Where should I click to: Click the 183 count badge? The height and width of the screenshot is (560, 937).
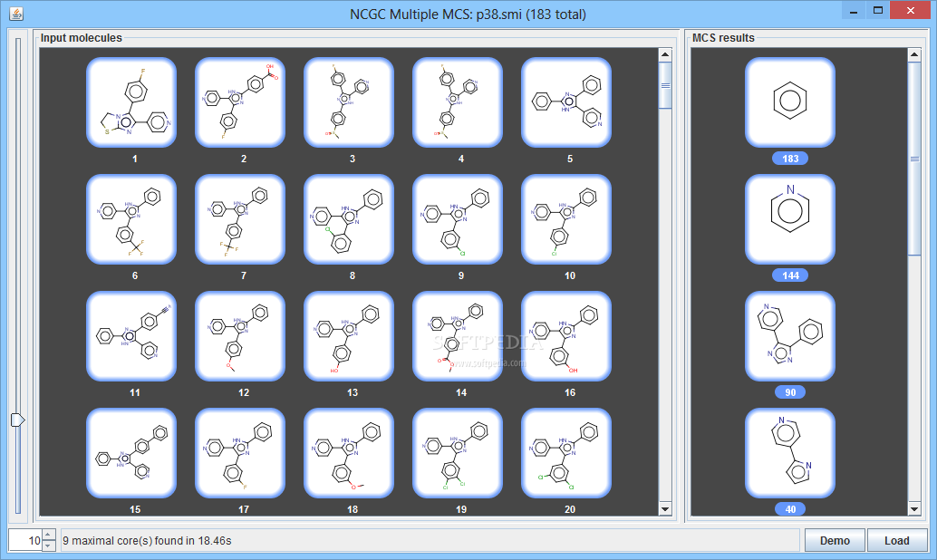(790, 159)
